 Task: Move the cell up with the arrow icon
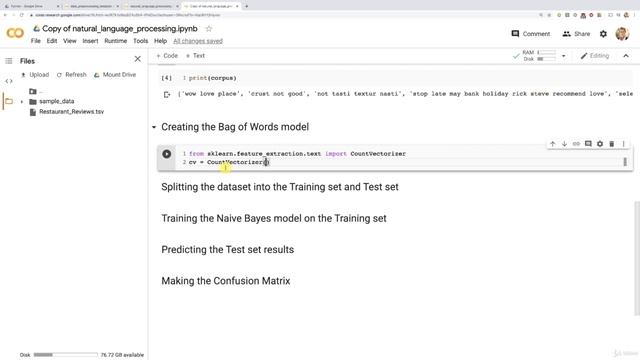[x=552, y=144]
